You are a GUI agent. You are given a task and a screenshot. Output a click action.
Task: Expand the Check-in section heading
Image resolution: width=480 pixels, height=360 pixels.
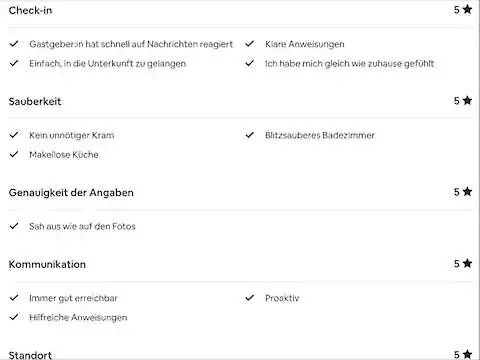pyautogui.click(x=30, y=10)
